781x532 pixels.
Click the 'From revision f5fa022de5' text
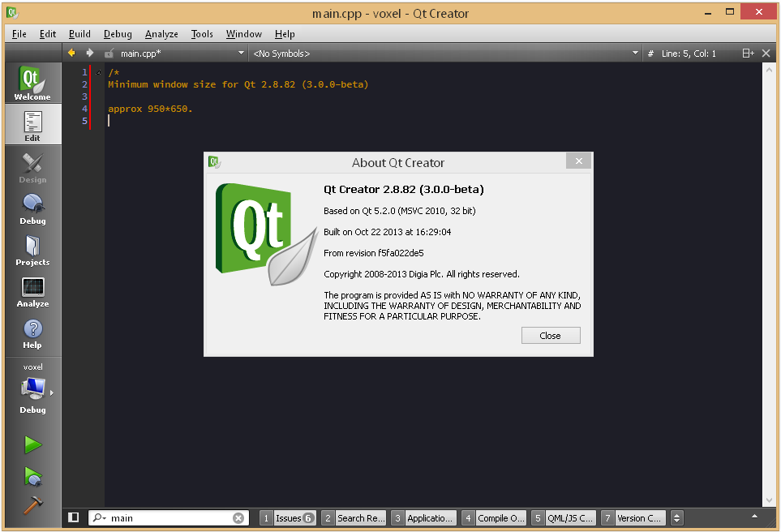click(374, 253)
